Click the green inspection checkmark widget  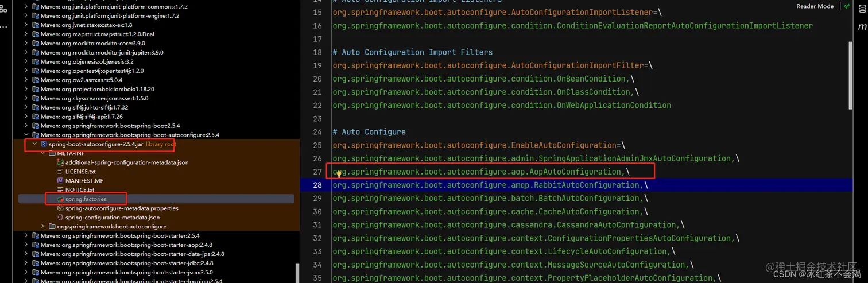(x=847, y=6)
